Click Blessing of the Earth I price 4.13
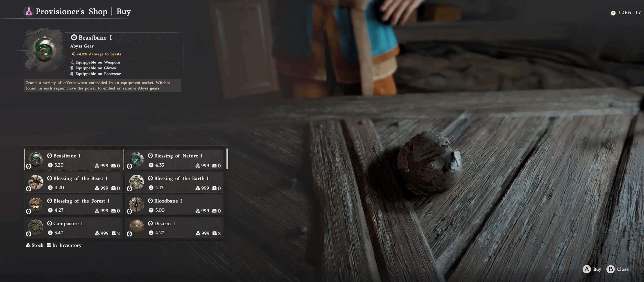Viewport: 644px width, 282px height. pos(160,187)
